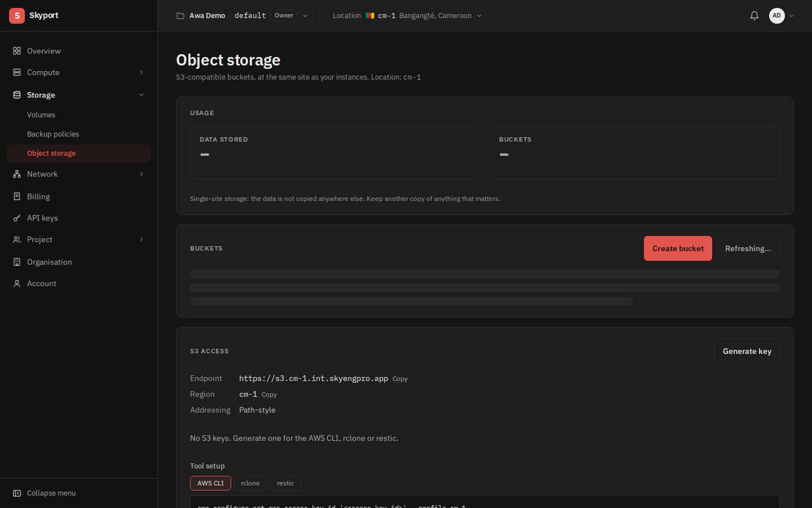The width and height of the screenshot is (812, 508).
Task: Click the Collapse menu panel icon
Action: 17,493
